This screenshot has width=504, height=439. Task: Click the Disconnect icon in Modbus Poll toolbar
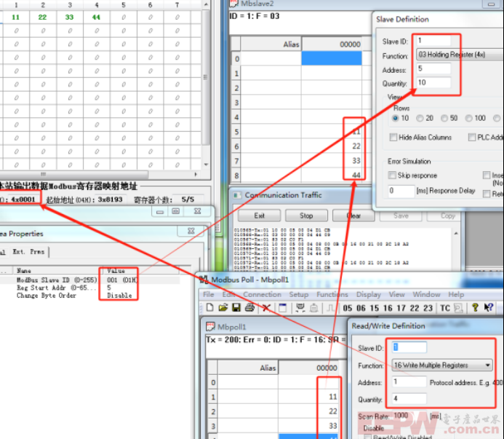click(x=314, y=308)
